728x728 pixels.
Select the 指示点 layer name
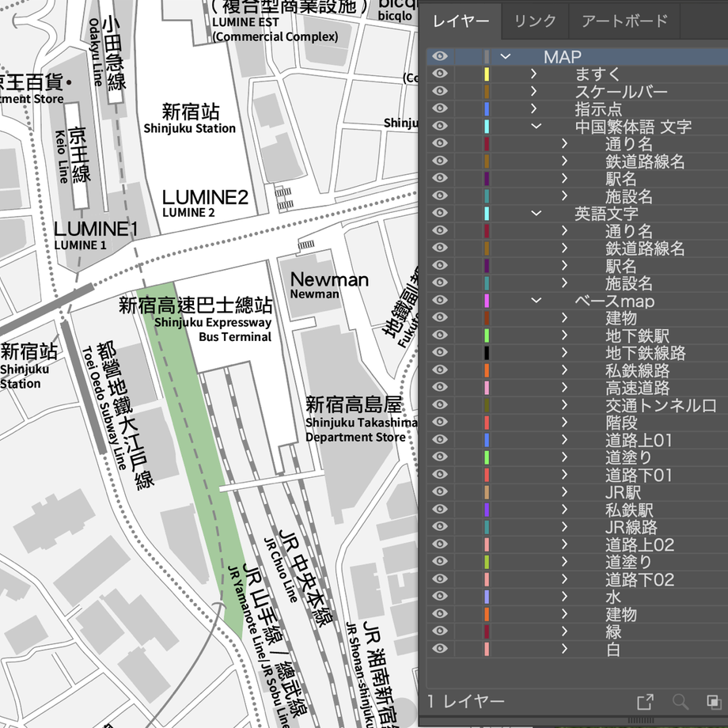(598, 109)
